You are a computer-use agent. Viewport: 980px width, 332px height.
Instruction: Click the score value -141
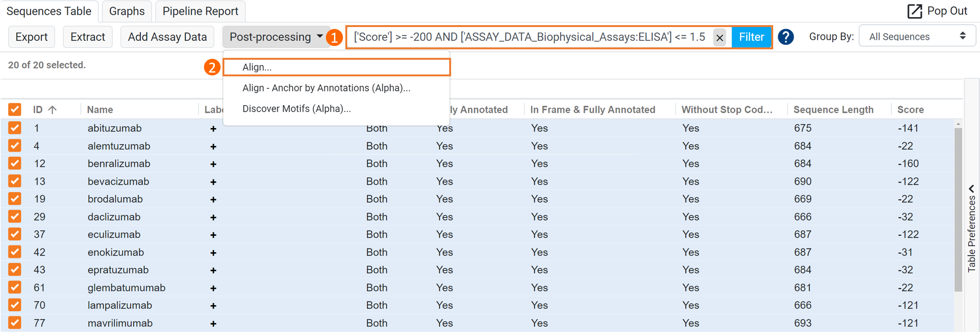pyautogui.click(x=908, y=128)
